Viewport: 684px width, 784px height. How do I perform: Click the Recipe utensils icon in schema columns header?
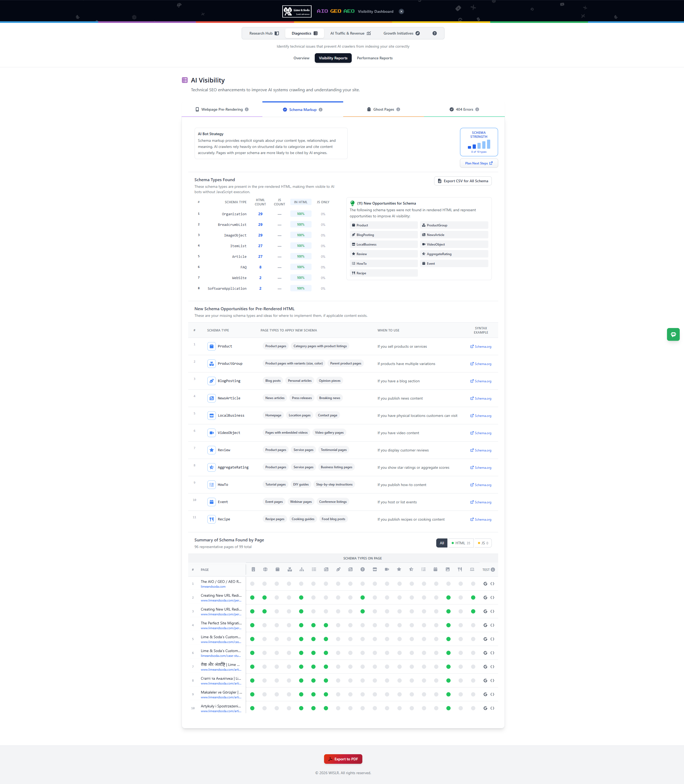pyautogui.click(x=460, y=569)
